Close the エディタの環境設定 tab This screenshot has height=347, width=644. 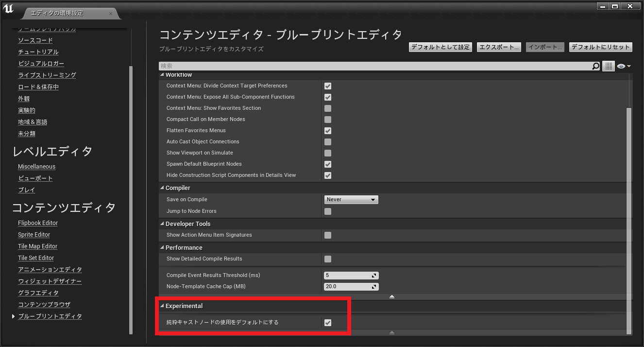[111, 13]
